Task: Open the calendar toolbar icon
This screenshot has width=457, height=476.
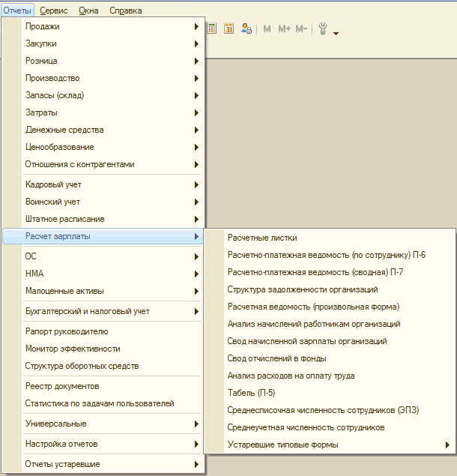Action: pos(228,28)
